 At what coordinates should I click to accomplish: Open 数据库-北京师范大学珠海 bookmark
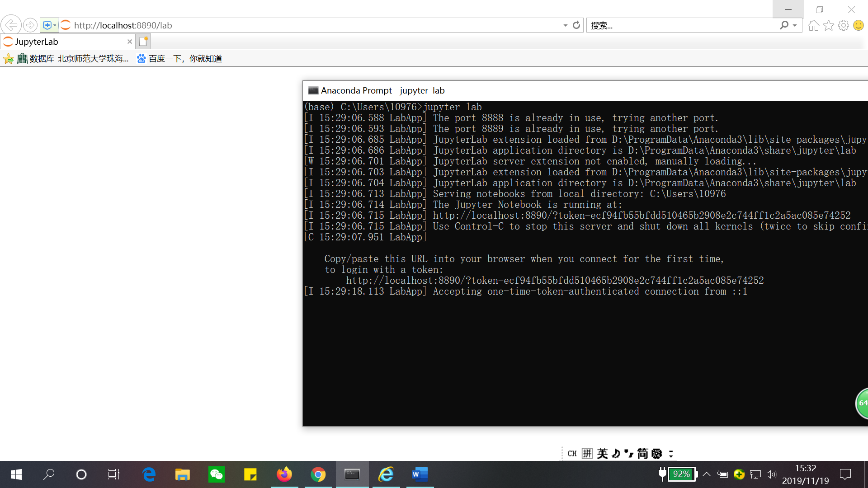coord(73,59)
